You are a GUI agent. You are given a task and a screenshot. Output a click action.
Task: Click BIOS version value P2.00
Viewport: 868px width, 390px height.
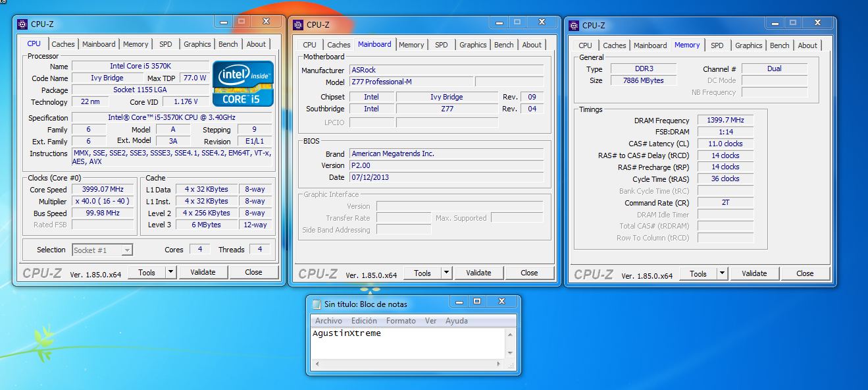446,165
